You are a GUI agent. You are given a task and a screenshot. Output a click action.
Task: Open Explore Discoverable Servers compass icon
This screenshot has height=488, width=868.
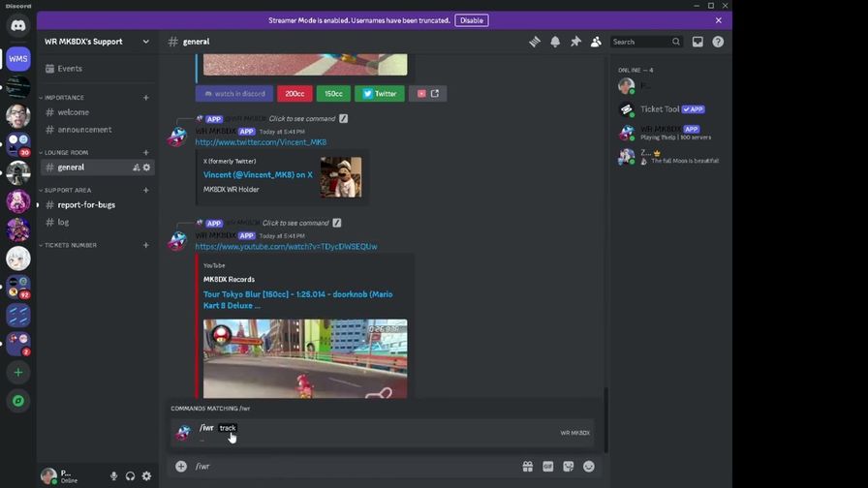click(x=18, y=401)
